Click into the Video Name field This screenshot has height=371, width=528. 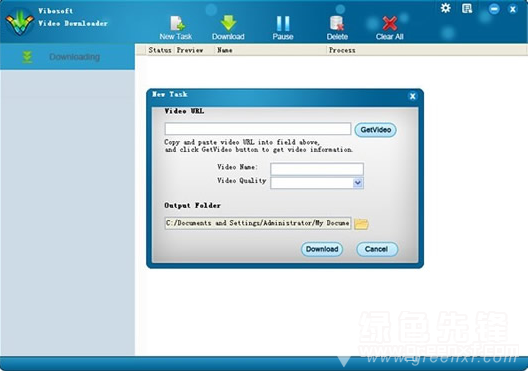(x=317, y=169)
